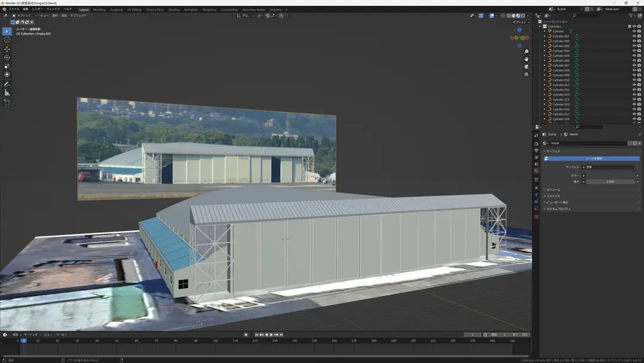This screenshot has height=363, width=644.
Task: Select the Add Cube tool
Action: 7,102
